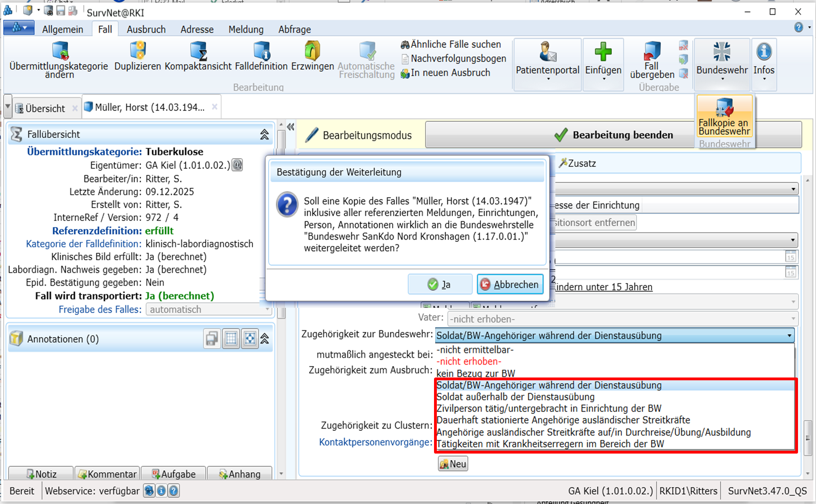This screenshot has height=504, width=816.
Task: Show the Falldefinition info
Action: click(261, 56)
